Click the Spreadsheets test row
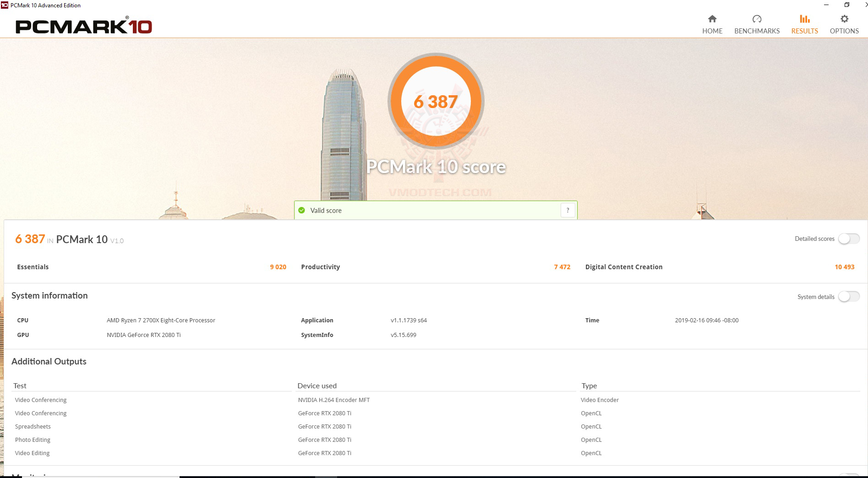This screenshot has width=868, height=478. (x=33, y=427)
